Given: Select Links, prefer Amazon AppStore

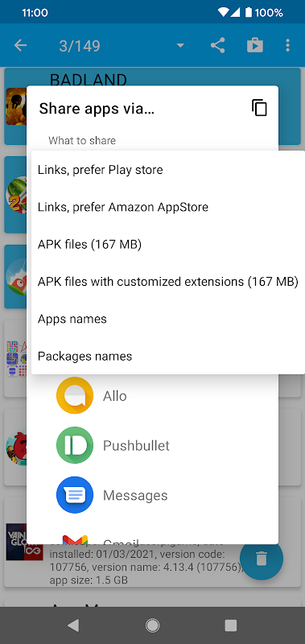Looking at the screenshot, I should [168, 207].
